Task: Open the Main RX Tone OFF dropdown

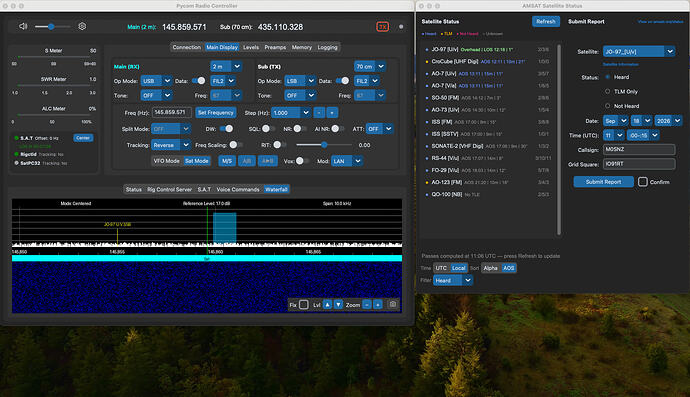Action: point(156,96)
